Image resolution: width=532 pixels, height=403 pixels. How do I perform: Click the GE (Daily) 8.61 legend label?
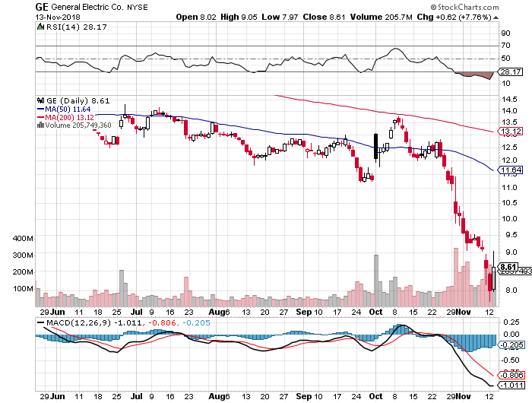tap(78, 100)
